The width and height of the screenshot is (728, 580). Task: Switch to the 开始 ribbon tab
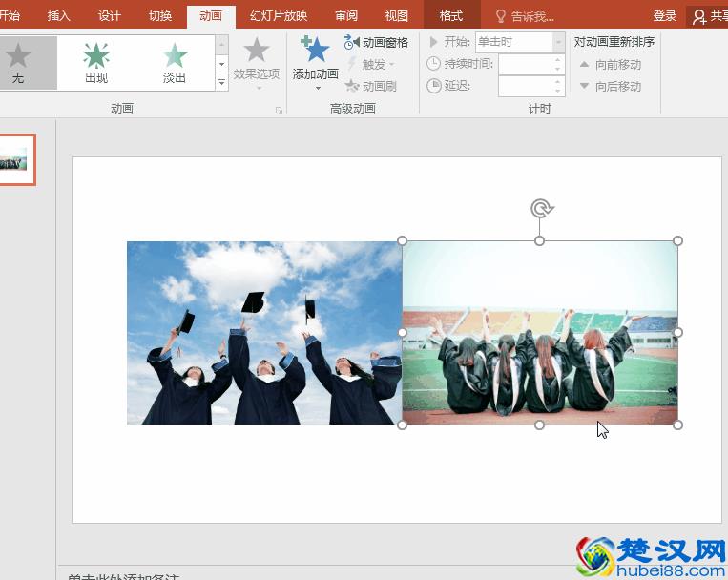click(10, 16)
